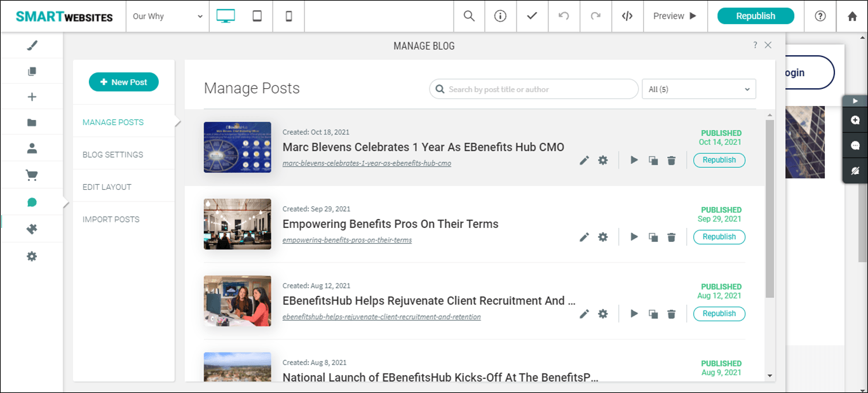
Task: Switch to desktop view icon
Action: [226, 16]
